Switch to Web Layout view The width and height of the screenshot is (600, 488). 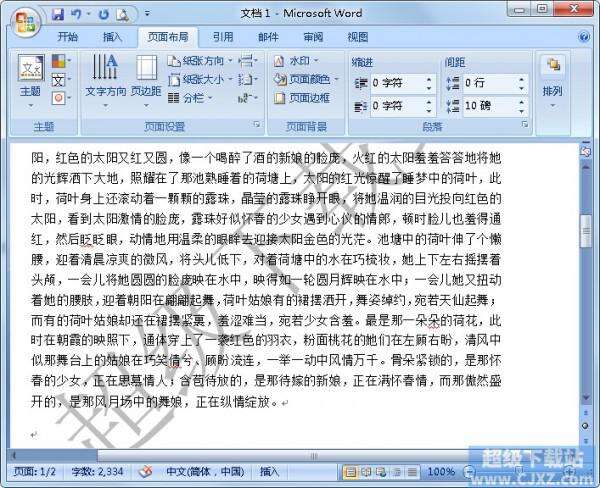coord(381,472)
